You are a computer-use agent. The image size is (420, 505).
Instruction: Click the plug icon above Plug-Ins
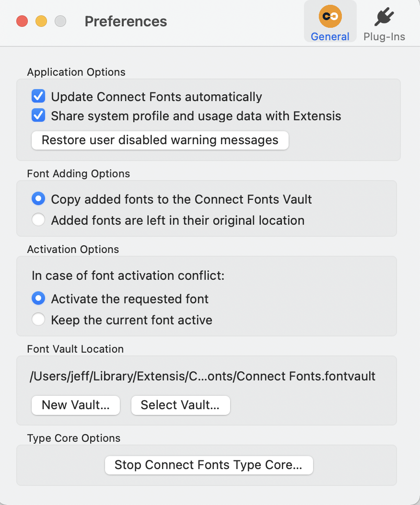tap(384, 17)
